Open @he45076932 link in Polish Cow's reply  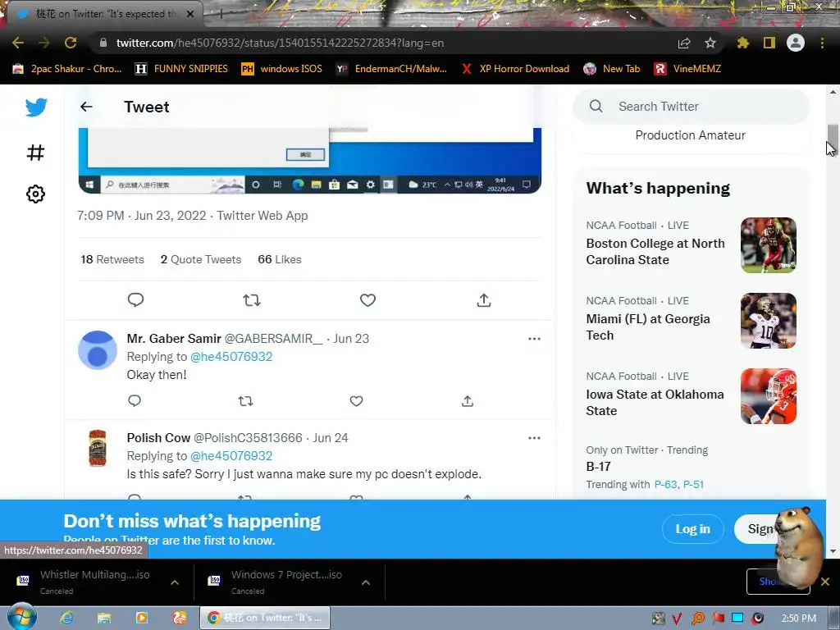(231, 456)
